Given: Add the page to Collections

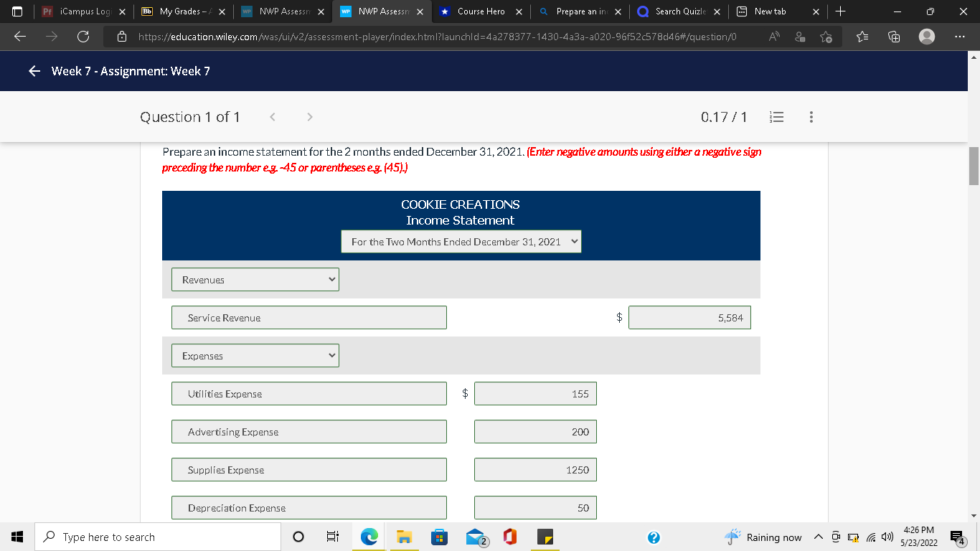Looking at the screenshot, I should pyautogui.click(x=893, y=37).
